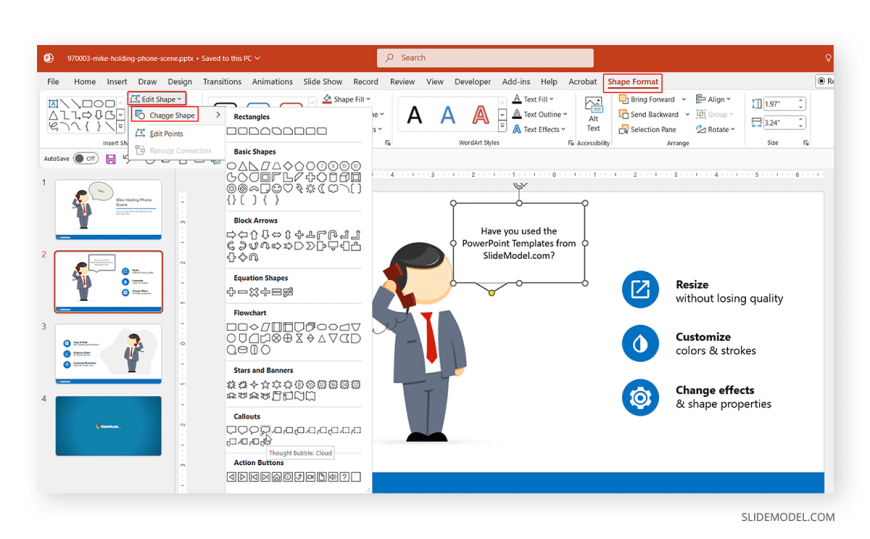Click the Bring Forward button
The image size is (870, 539).
[x=647, y=99]
